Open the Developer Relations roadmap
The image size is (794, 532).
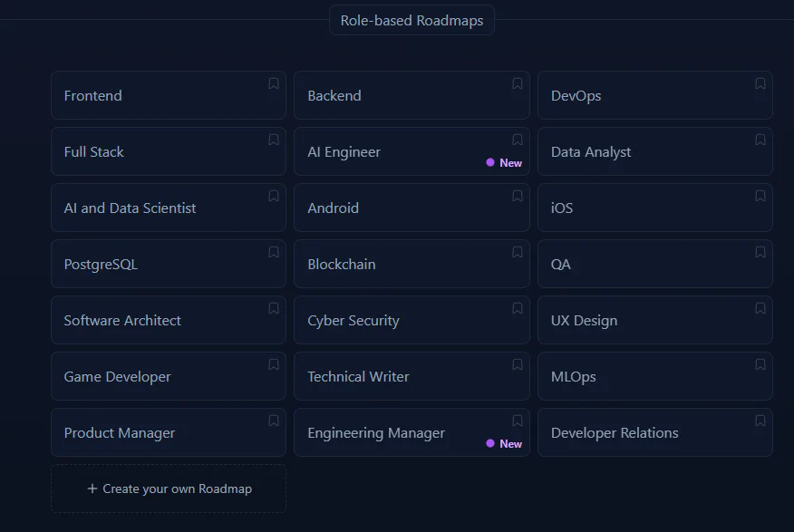click(615, 433)
